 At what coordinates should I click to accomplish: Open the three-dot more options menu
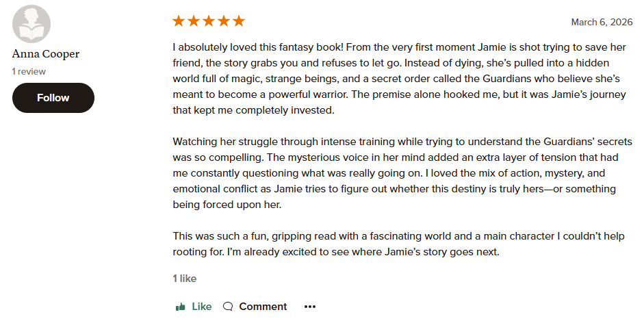[x=310, y=307]
